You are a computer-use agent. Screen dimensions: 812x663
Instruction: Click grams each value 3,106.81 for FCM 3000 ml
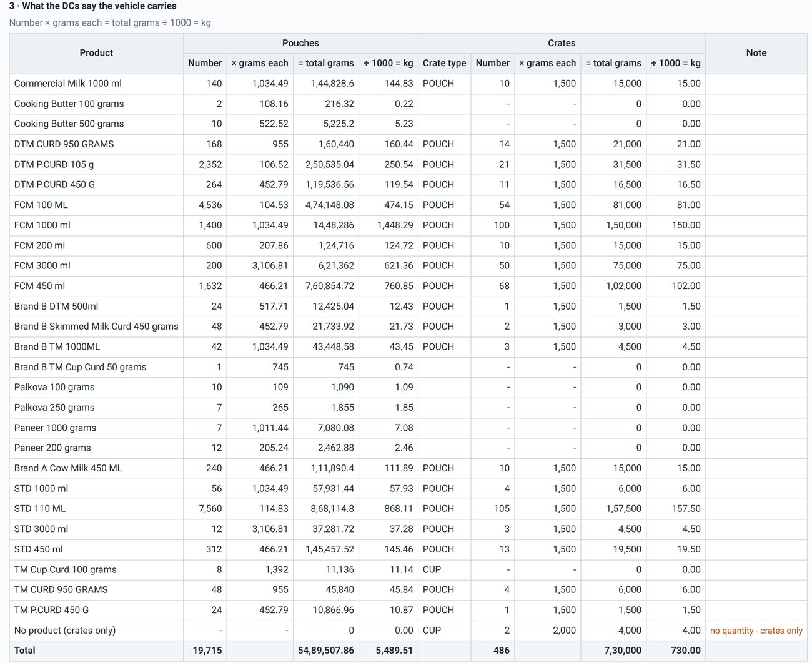click(270, 266)
